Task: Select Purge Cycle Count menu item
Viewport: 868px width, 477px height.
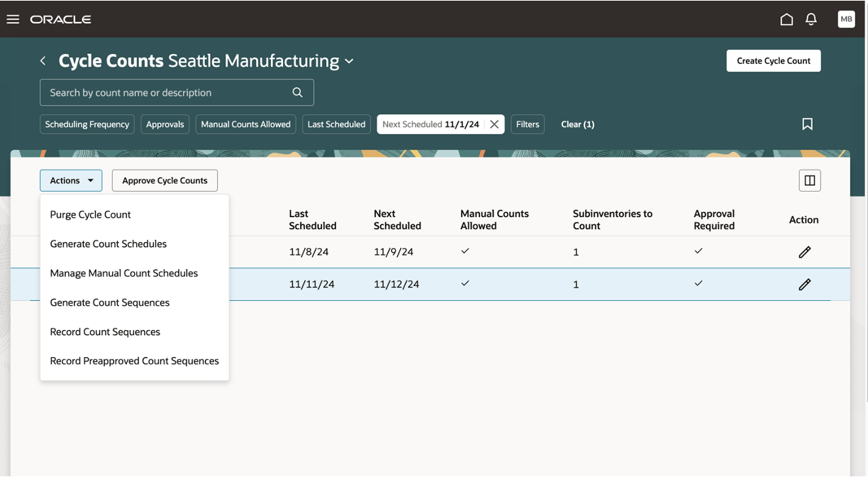Action: (90, 214)
